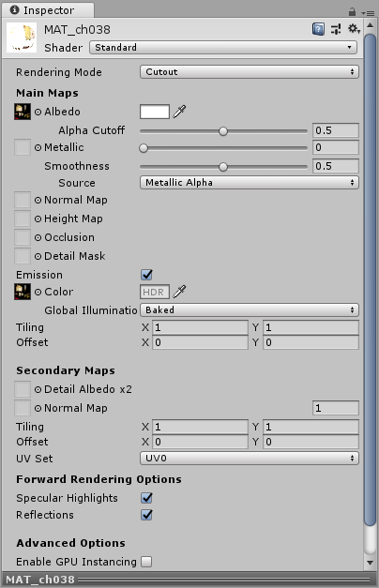Click the Emission HDR color button
Viewport: 379px width, 588px height.
click(x=155, y=292)
